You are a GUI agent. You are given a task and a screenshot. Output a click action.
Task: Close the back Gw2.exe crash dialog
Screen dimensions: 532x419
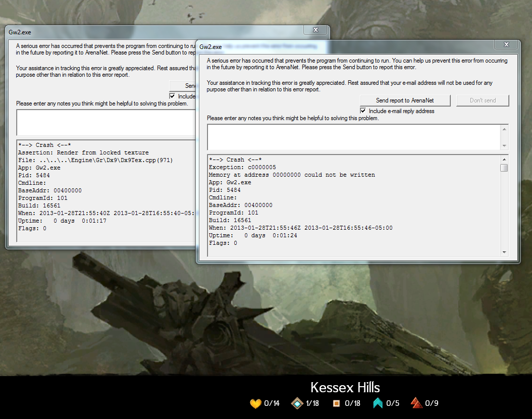[x=315, y=30]
